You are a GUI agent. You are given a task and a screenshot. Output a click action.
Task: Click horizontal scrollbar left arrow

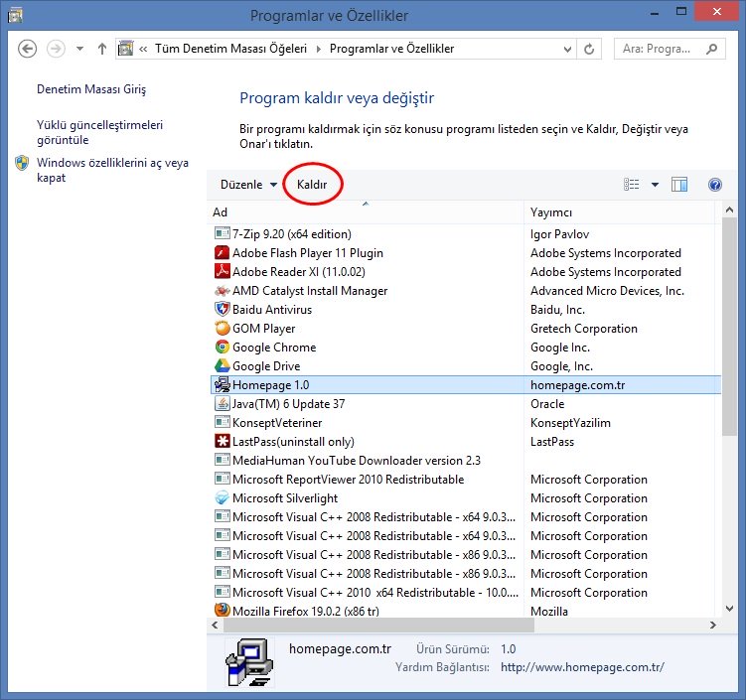215,625
